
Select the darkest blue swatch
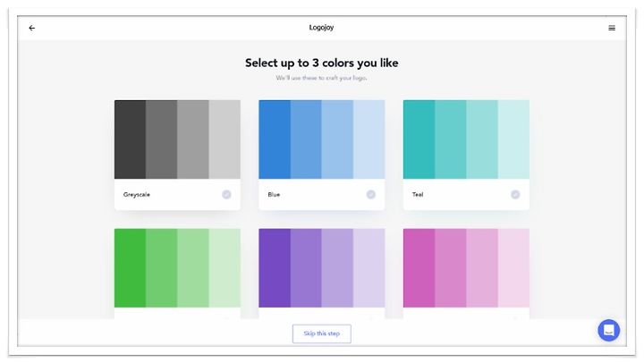click(x=275, y=139)
